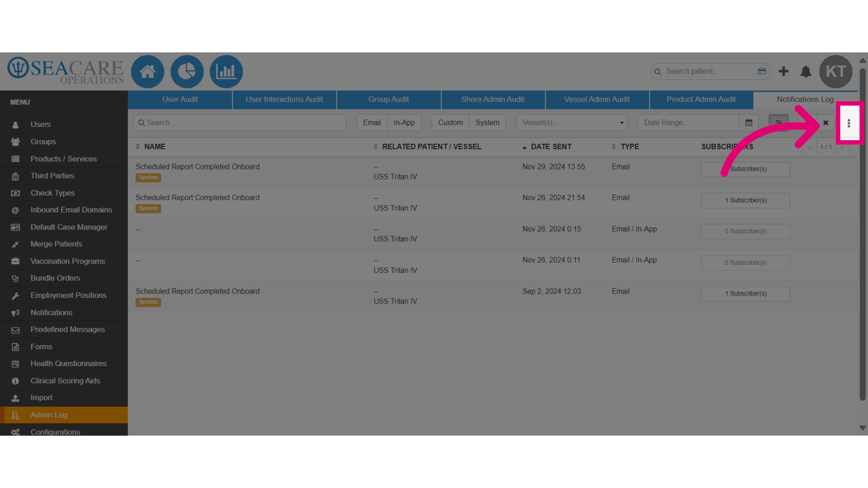This screenshot has width=868, height=488.
Task: Open Products / Services in sidebar
Action: coord(64,159)
